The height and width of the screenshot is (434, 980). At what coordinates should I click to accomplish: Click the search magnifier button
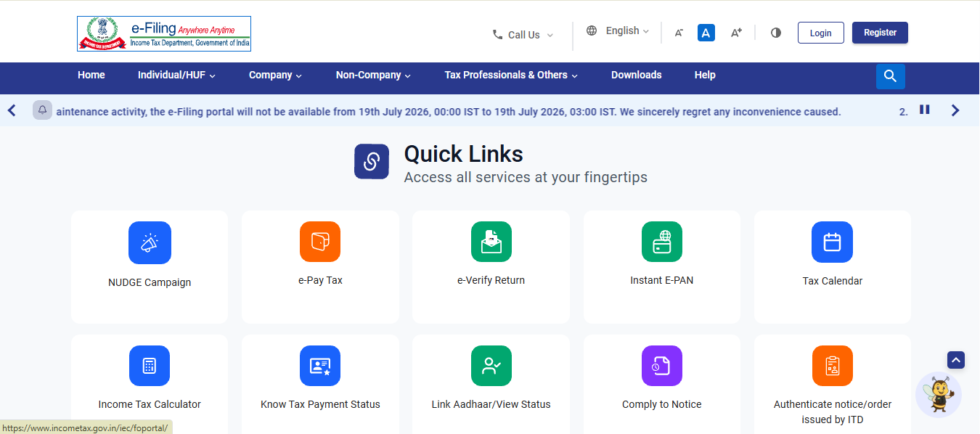tap(891, 75)
